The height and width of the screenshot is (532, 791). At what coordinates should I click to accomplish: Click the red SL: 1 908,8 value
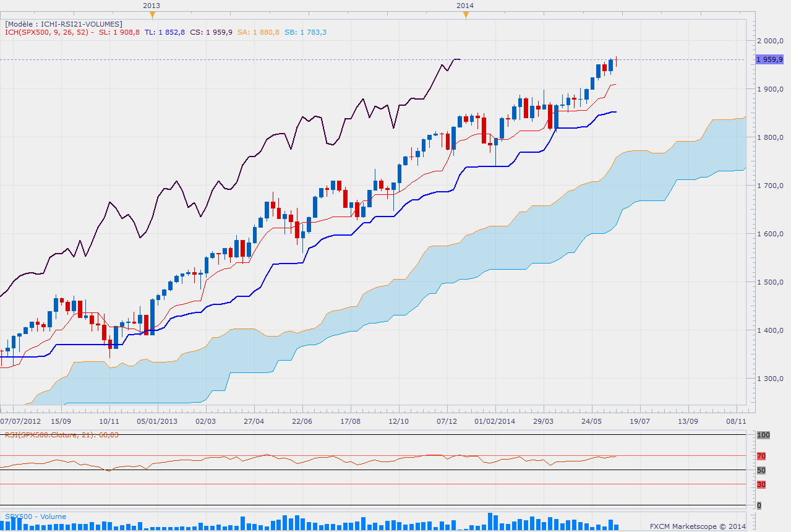[119, 32]
